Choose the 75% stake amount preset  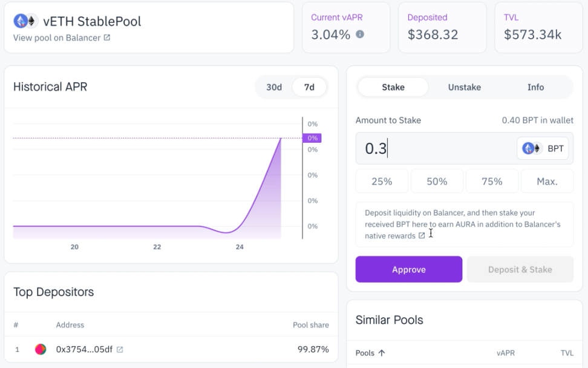(x=492, y=181)
